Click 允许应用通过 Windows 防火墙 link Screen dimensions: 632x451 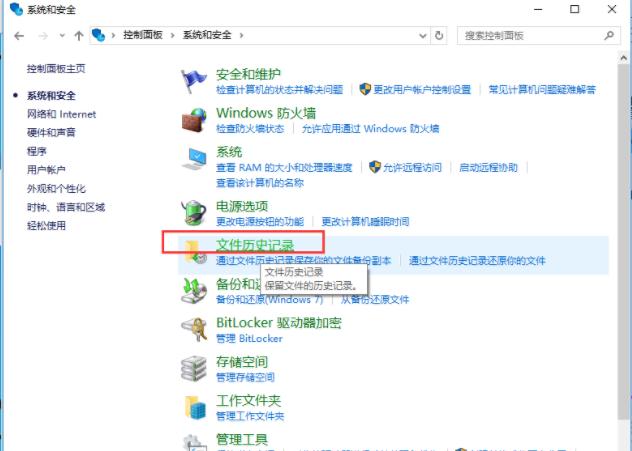(x=370, y=129)
